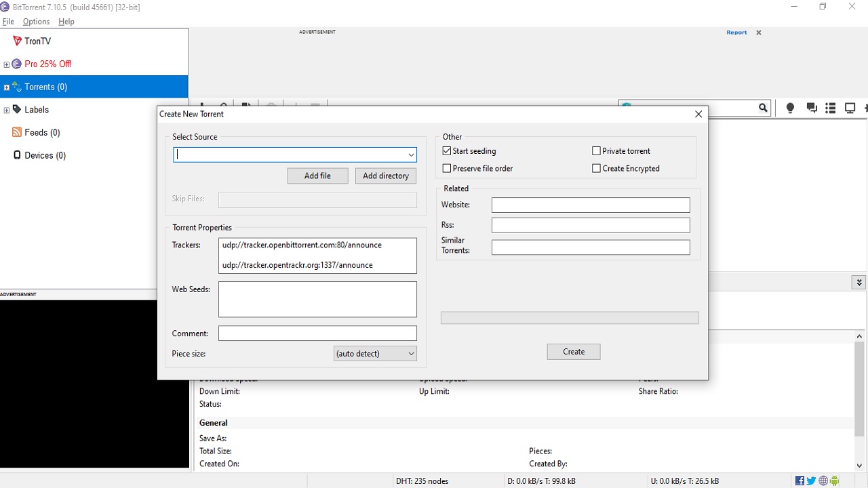
Task: Expand the Labels tree node
Action: tap(7, 110)
